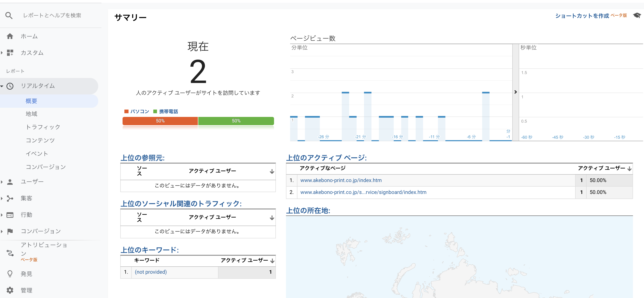Expand the コンバージョン section triangle
644x298 pixels.
2,231
